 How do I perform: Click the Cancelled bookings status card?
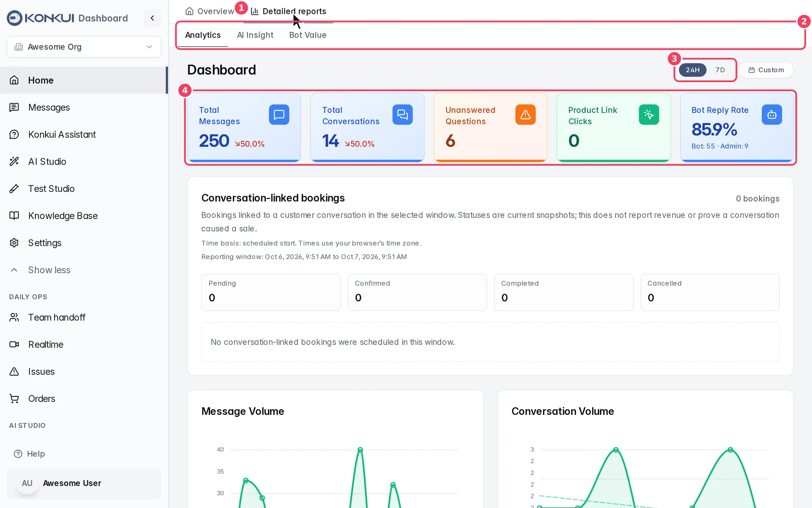710,292
